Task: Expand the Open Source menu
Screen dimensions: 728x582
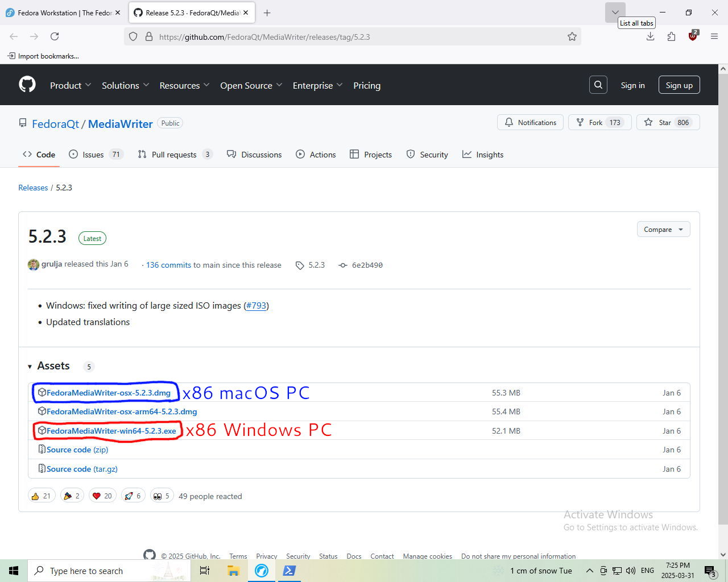Action: 251,85
